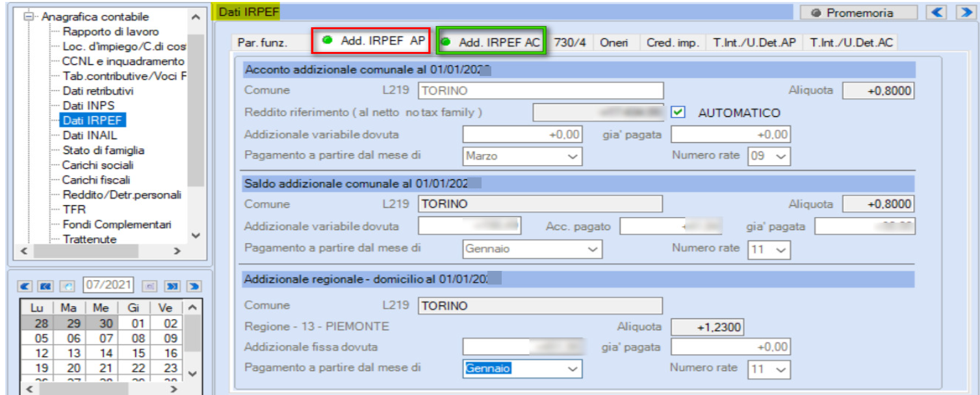Click the up arrow of the tree panel scrollbar
The height and width of the screenshot is (395, 980).
pyautogui.click(x=196, y=17)
